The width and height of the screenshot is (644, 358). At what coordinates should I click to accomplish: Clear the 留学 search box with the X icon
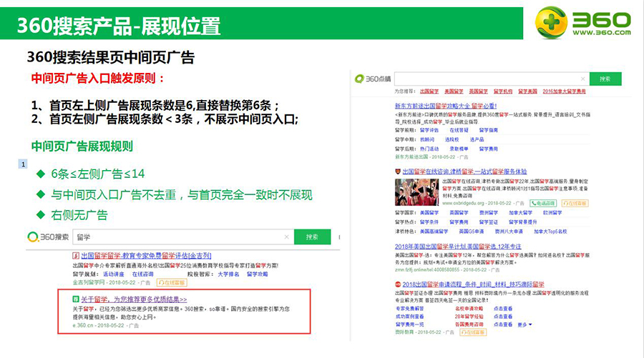tap(287, 237)
